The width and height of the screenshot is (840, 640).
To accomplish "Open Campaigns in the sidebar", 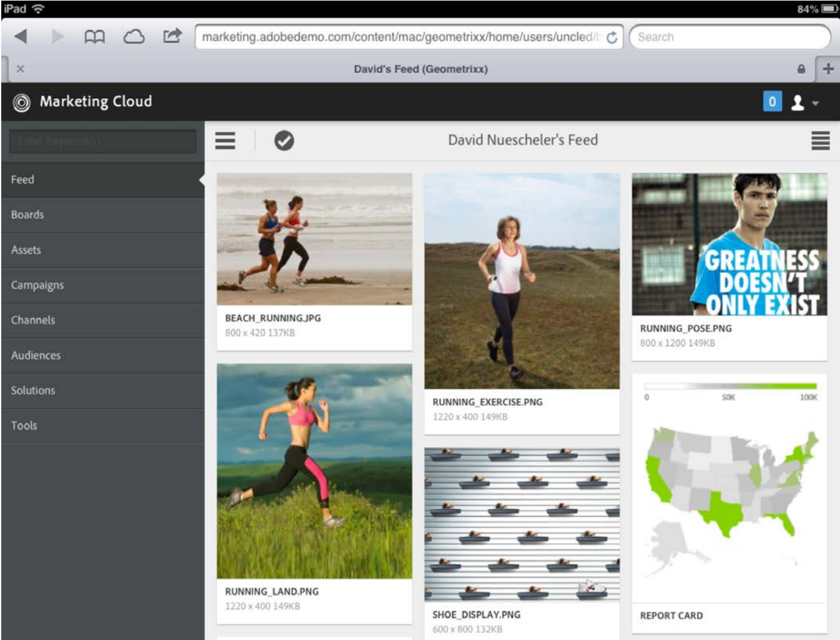I will click(103, 285).
